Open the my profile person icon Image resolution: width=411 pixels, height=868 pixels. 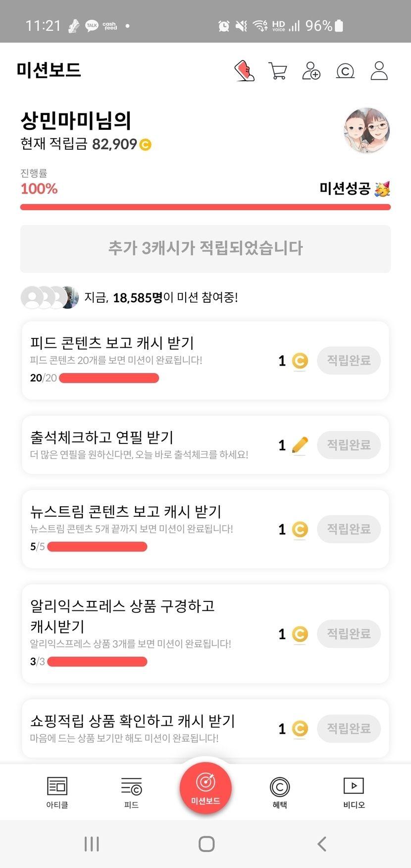coord(379,71)
